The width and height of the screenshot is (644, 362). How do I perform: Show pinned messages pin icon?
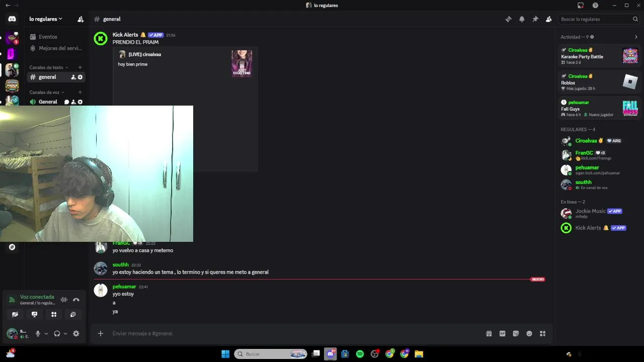(535, 19)
